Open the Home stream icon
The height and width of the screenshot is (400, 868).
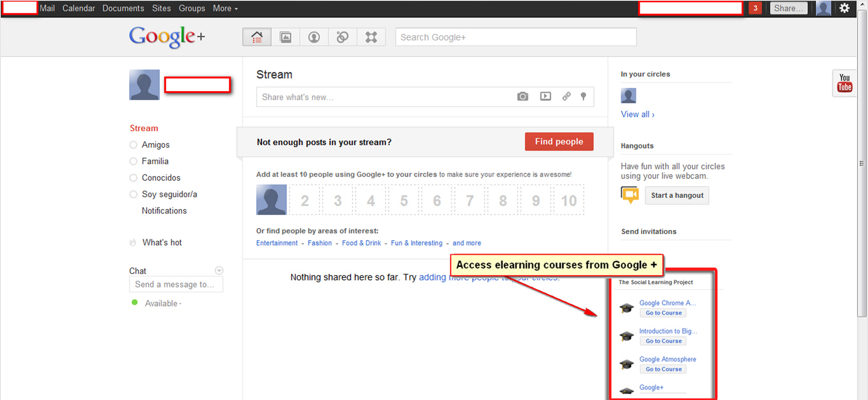click(x=257, y=37)
